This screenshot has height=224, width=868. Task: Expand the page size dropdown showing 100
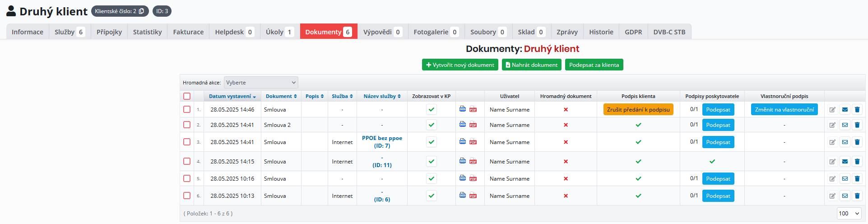(849, 214)
